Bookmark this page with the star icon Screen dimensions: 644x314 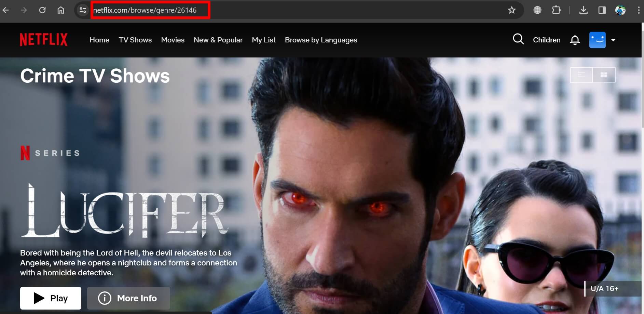511,10
